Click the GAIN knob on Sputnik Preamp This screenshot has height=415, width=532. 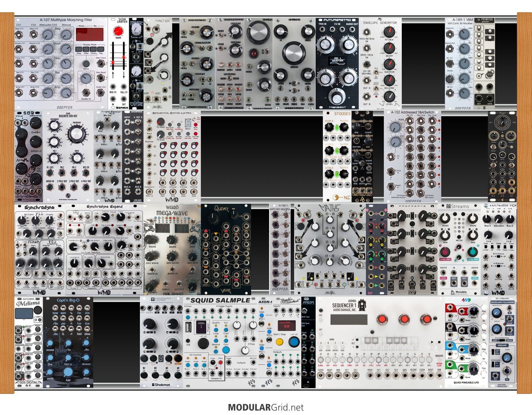click(x=507, y=357)
